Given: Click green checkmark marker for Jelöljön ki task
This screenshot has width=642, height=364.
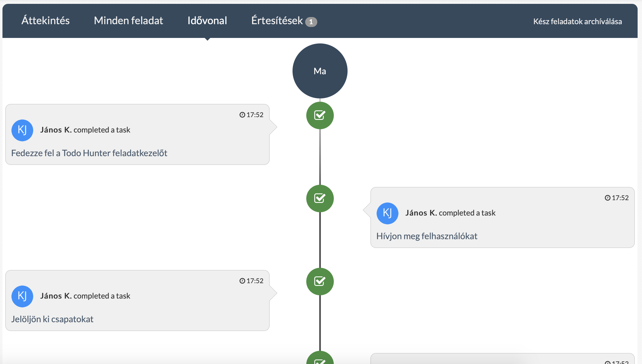Looking at the screenshot, I should [320, 282].
